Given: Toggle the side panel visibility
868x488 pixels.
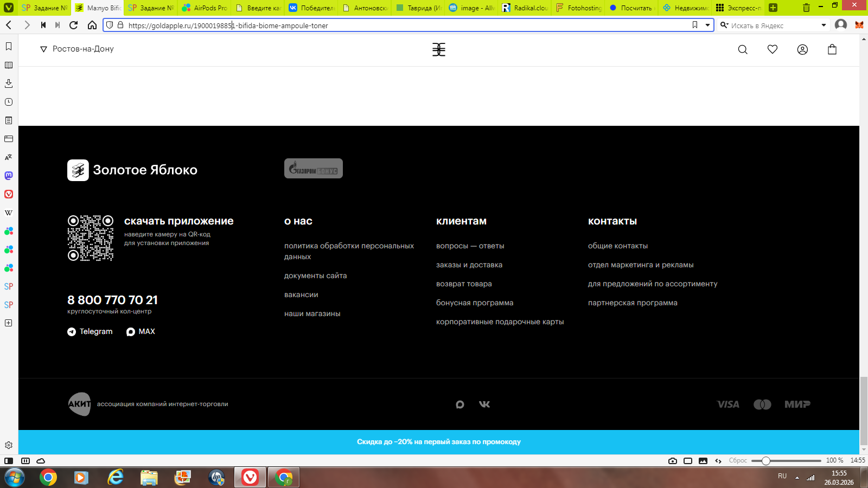Looking at the screenshot, I should click(9, 461).
